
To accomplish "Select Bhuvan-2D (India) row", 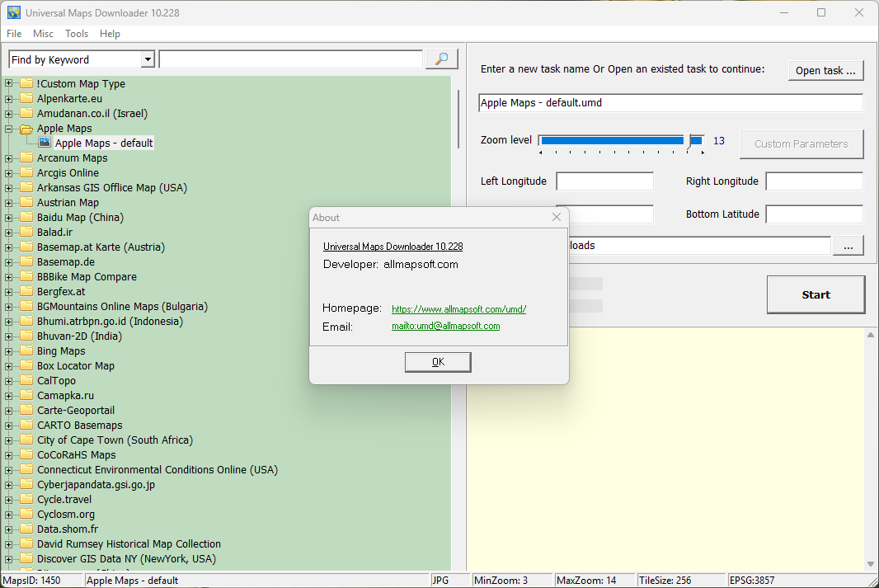I will click(x=80, y=336).
